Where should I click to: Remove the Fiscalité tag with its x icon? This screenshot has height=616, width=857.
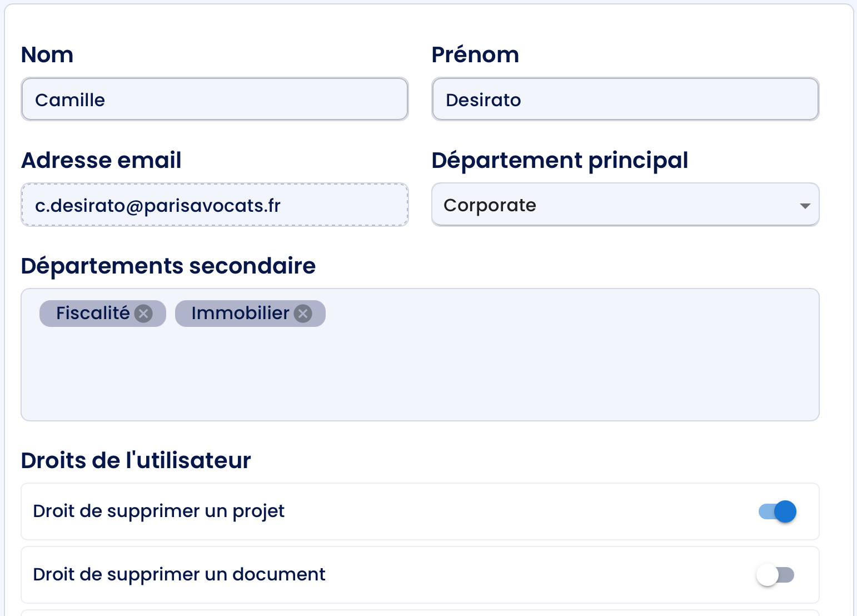143,314
